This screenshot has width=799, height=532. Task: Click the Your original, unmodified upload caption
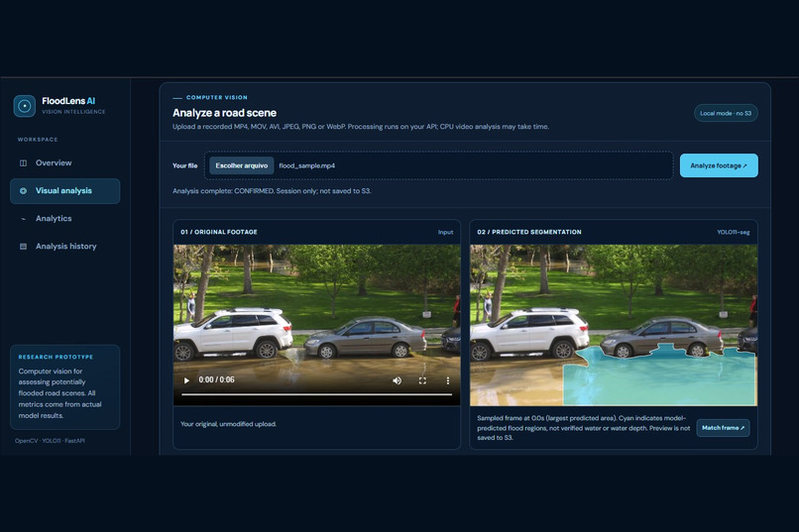point(228,424)
